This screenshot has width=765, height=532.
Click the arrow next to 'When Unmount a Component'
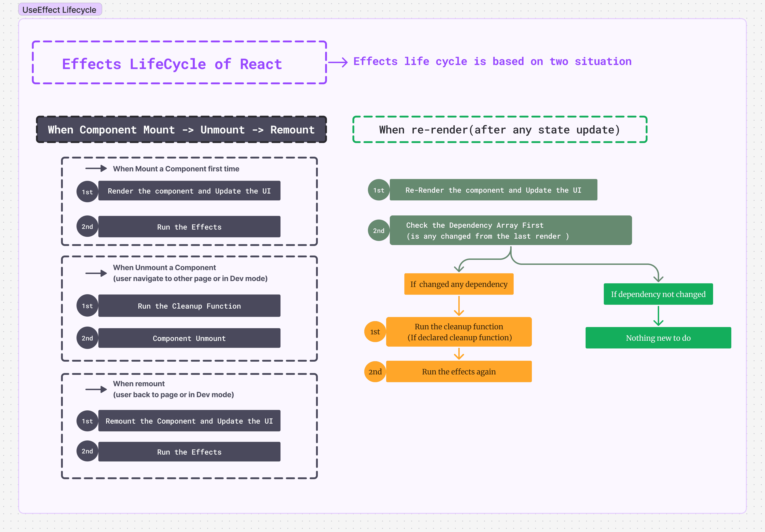(x=96, y=273)
